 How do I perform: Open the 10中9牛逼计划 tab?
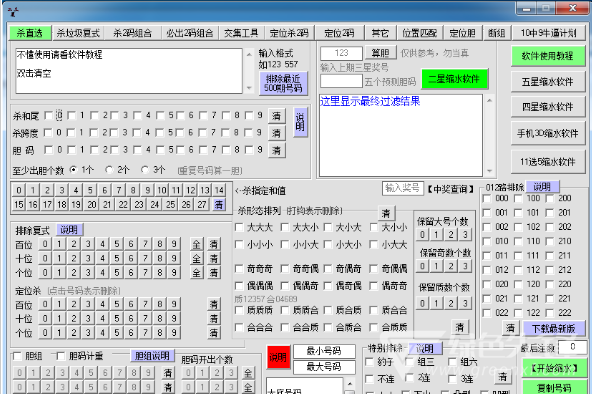click(x=549, y=33)
